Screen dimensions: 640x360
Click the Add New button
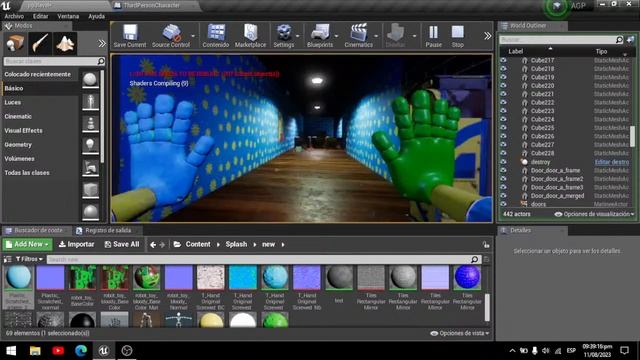(27, 244)
